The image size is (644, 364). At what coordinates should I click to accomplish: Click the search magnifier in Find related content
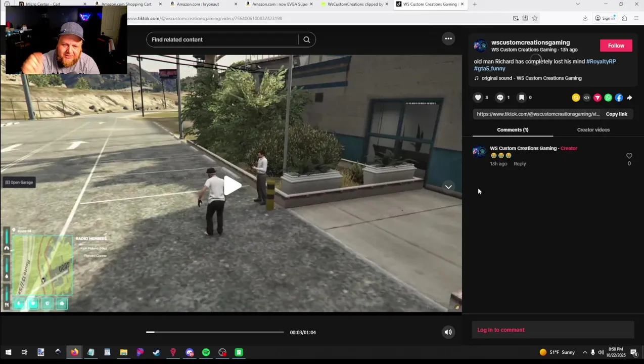point(306,39)
